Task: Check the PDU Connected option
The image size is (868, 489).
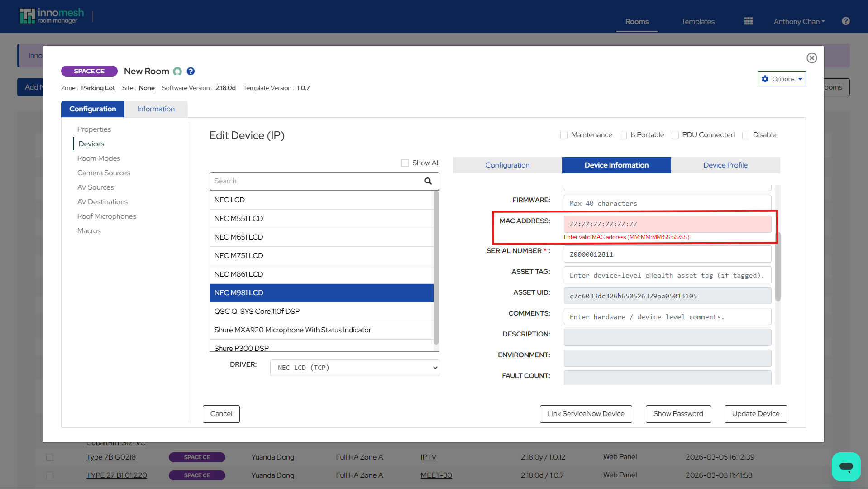Action: coord(675,135)
